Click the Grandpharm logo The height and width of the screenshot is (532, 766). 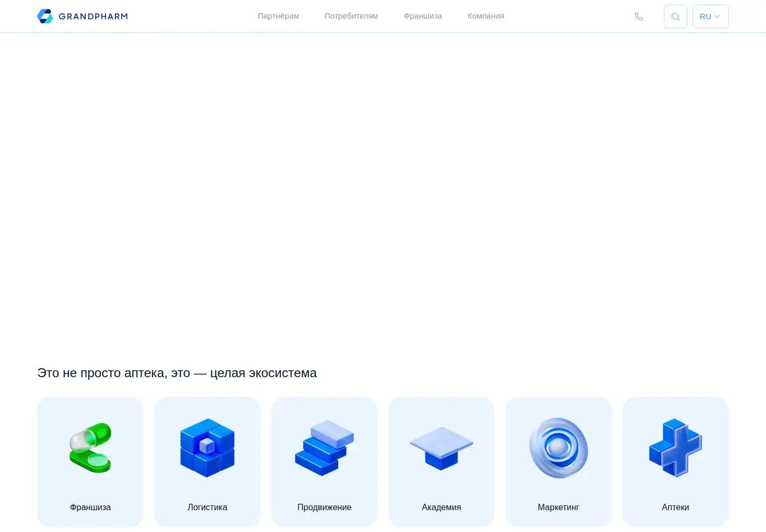(x=82, y=16)
